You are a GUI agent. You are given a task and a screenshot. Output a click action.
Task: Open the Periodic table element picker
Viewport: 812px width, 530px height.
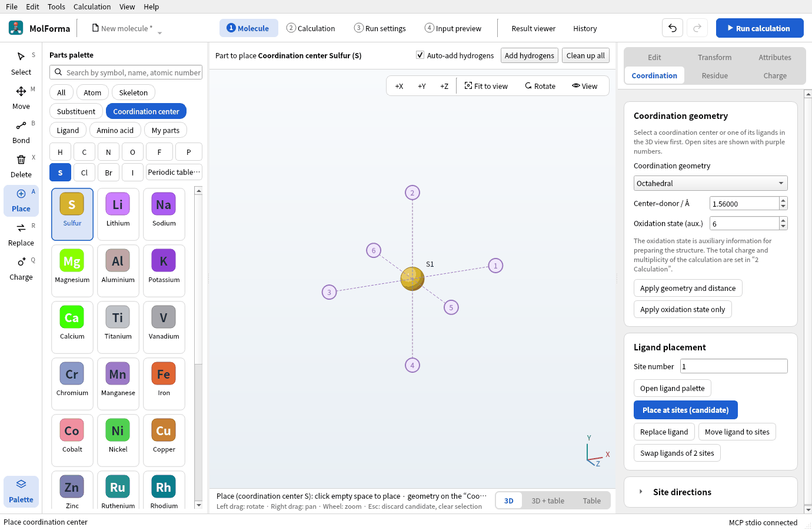click(174, 172)
